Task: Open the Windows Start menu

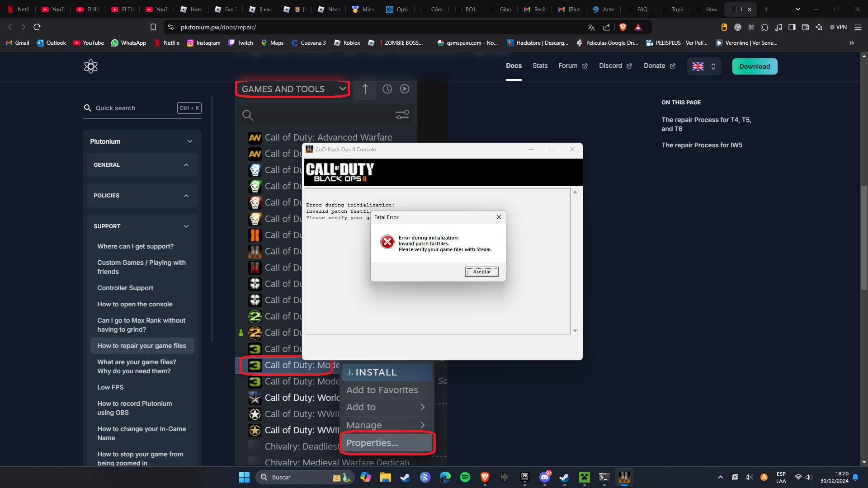Action: click(x=244, y=477)
